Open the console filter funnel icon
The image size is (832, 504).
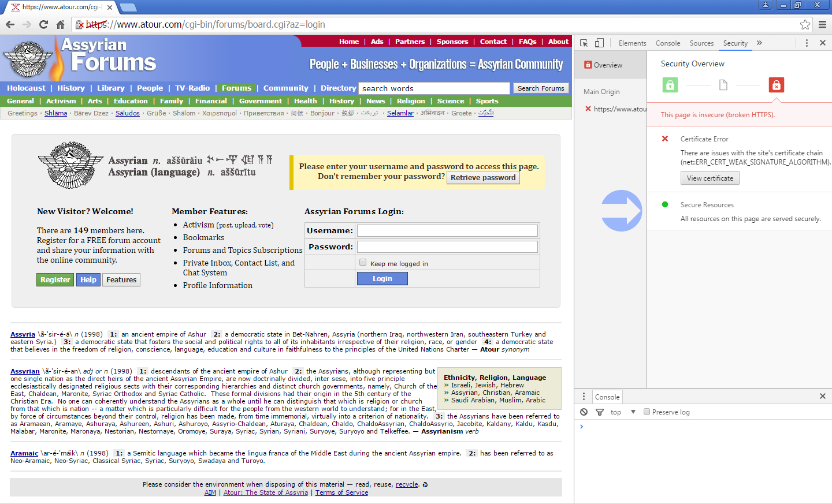(600, 412)
